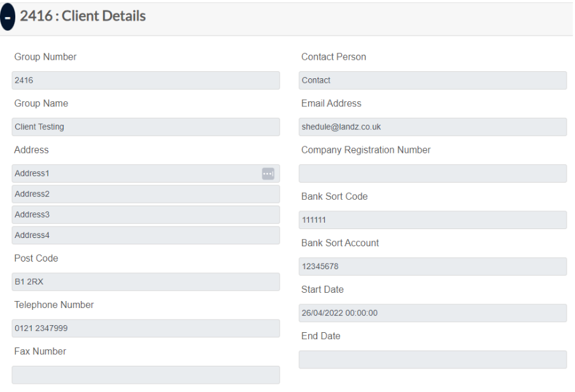Screen dimensions: 575x392
Task: Select the Email Address field
Action: (x=432, y=127)
